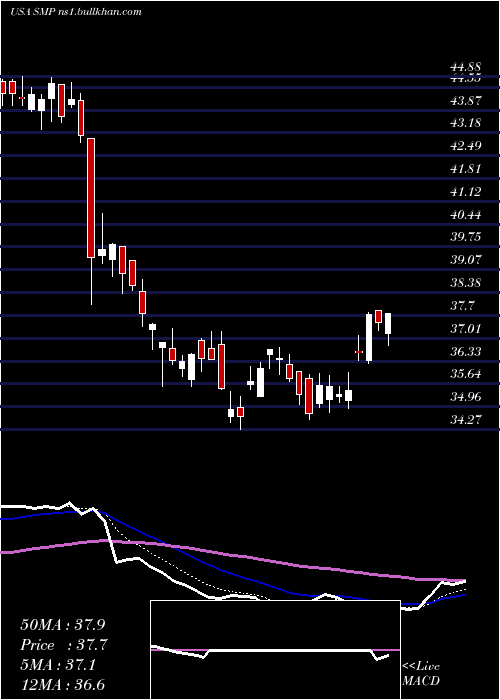Click the 43.87 price axis label
This screenshot has height=700, width=500.
coord(466,101)
